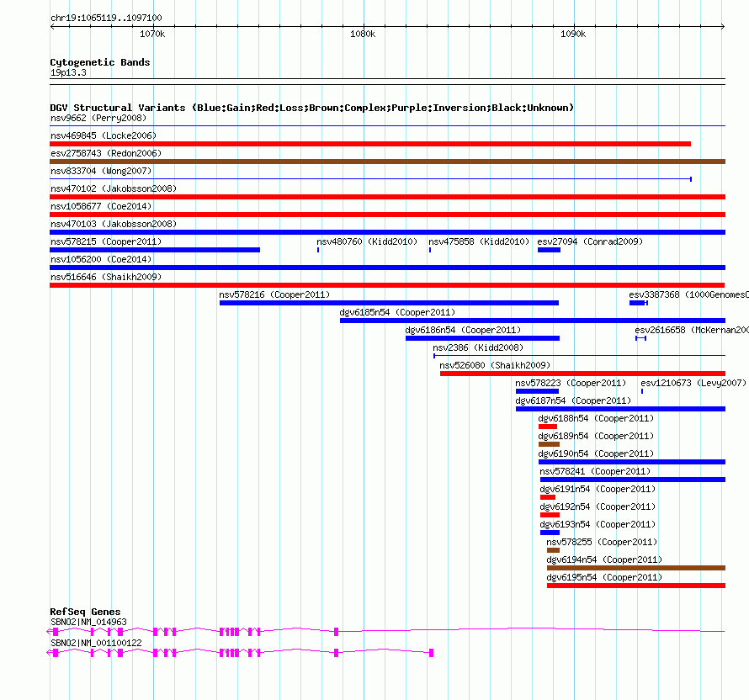Click the dgv6194n54 brown complex bar
The height and width of the screenshot is (700, 749).
[x=635, y=568]
